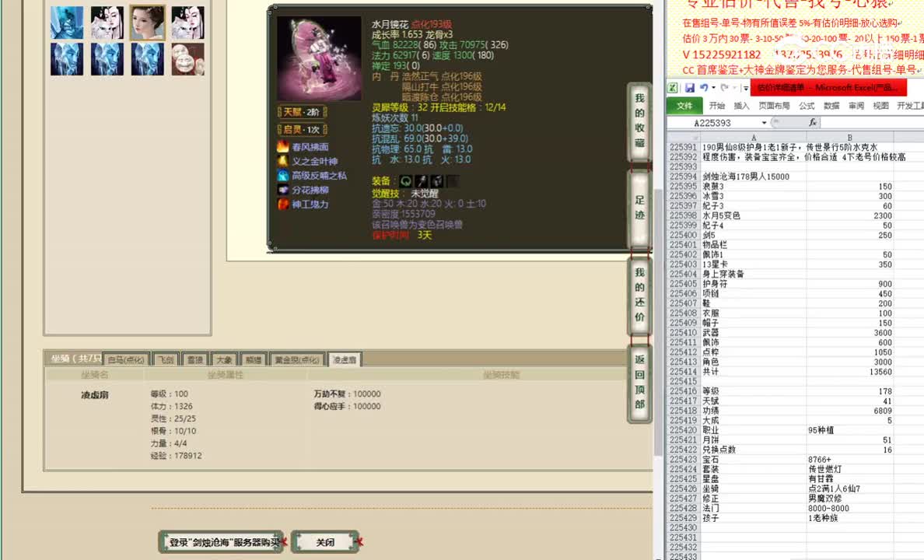This screenshot has width=924, height=560.
Task: Click the 高级反哺之私 skill icon
Action: click(283, 175)
